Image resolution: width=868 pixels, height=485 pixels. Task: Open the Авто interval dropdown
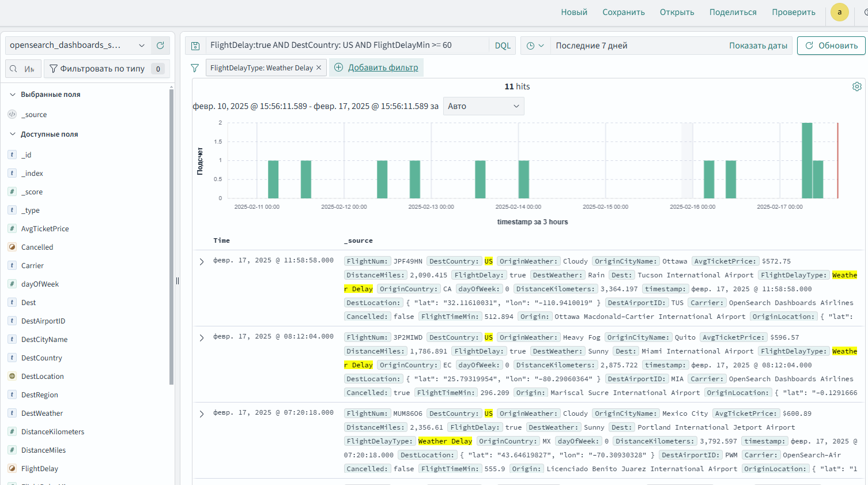pos(483,106)
